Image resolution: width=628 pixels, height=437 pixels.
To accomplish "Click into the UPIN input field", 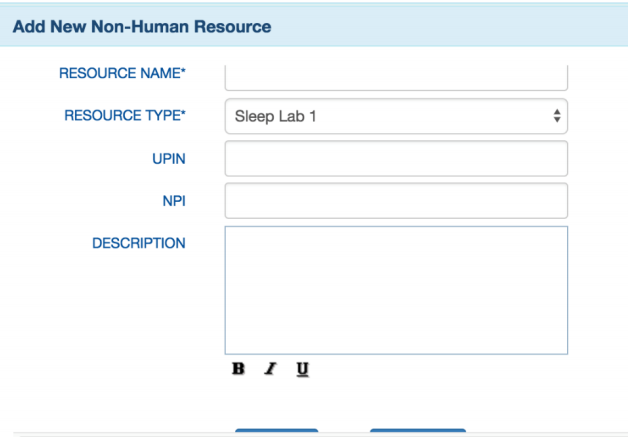I will coord(396,158).
